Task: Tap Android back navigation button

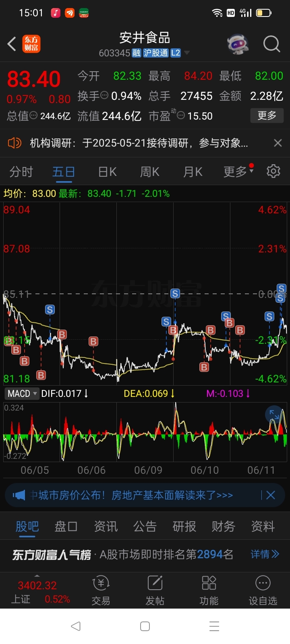Action: 76,626
